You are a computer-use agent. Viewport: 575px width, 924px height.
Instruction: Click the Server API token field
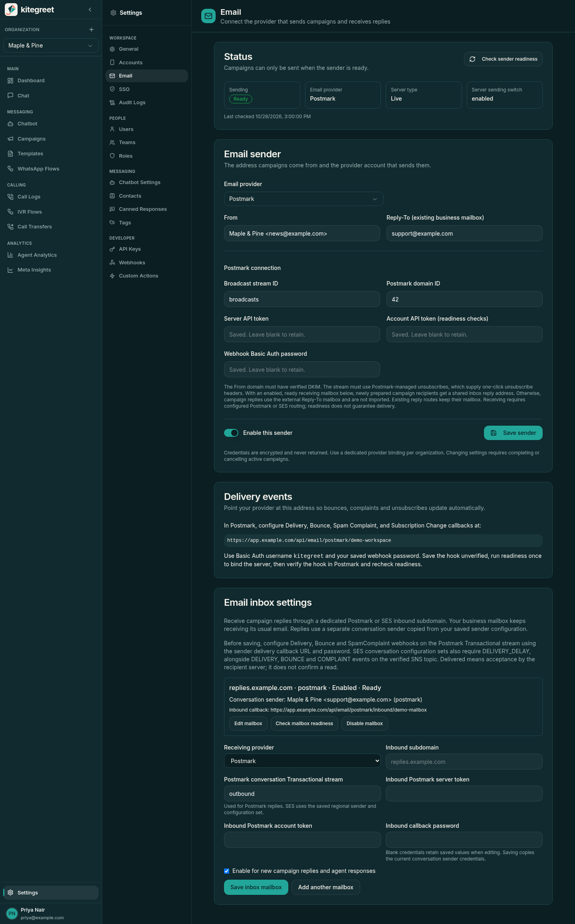[302, 334]
